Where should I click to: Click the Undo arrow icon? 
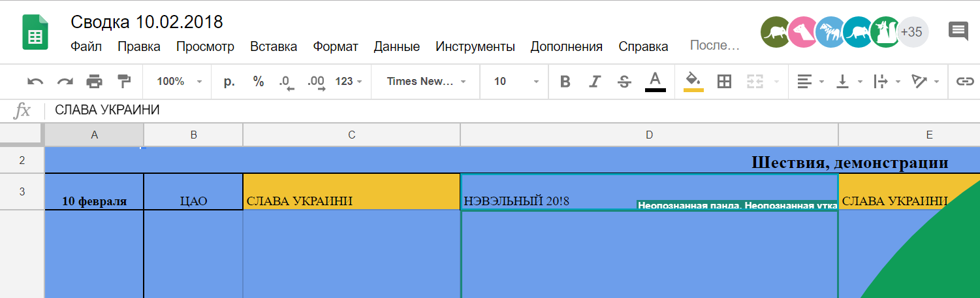(35, 82)
